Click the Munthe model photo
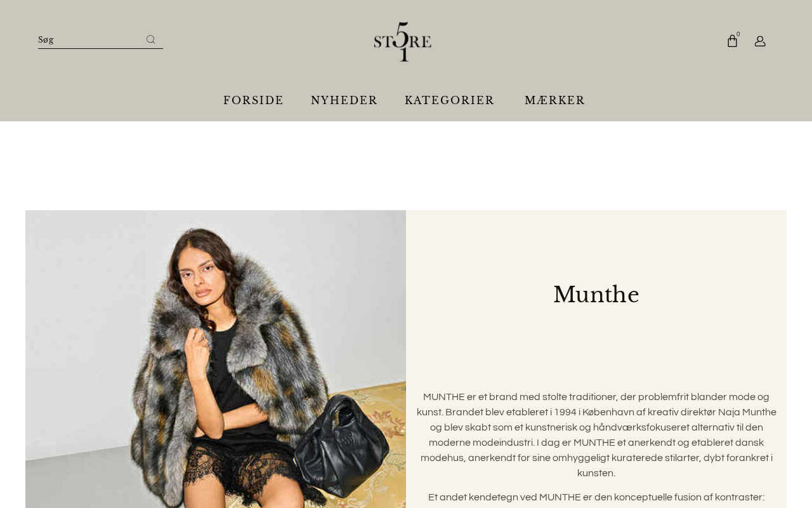Viewport: 812px width, 508px height. click(216, 359)
